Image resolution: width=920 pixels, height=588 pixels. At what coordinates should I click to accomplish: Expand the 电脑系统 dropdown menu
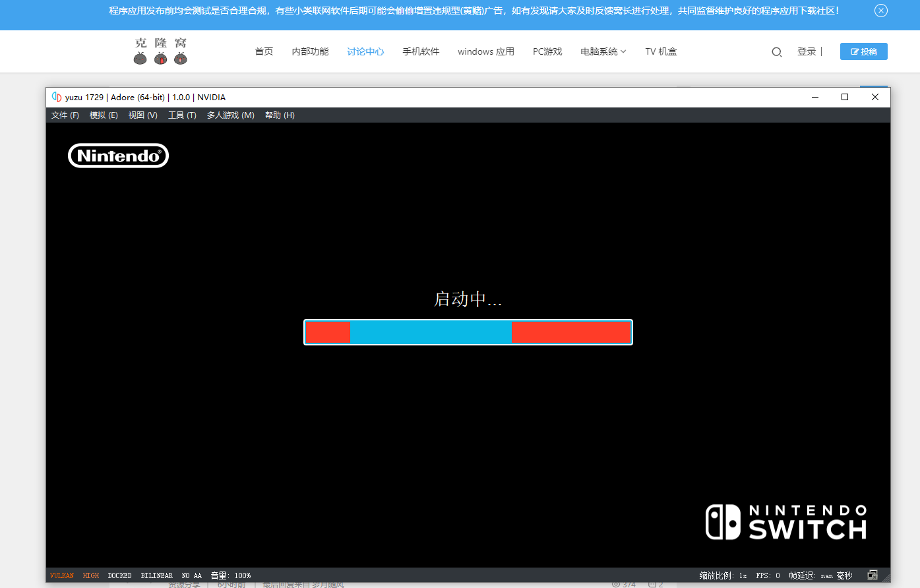[x=603, y=51]
